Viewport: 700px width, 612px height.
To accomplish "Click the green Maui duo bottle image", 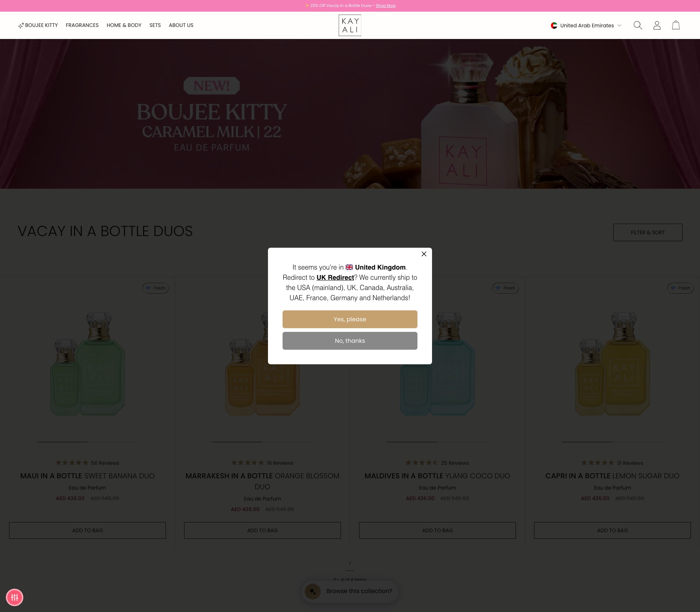I will tap(87, 363).
